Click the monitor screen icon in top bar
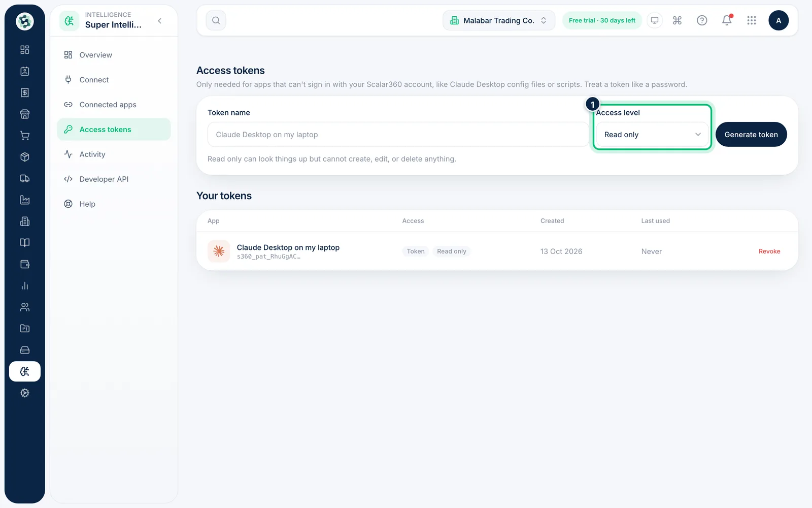 click(x=655, y=20)
